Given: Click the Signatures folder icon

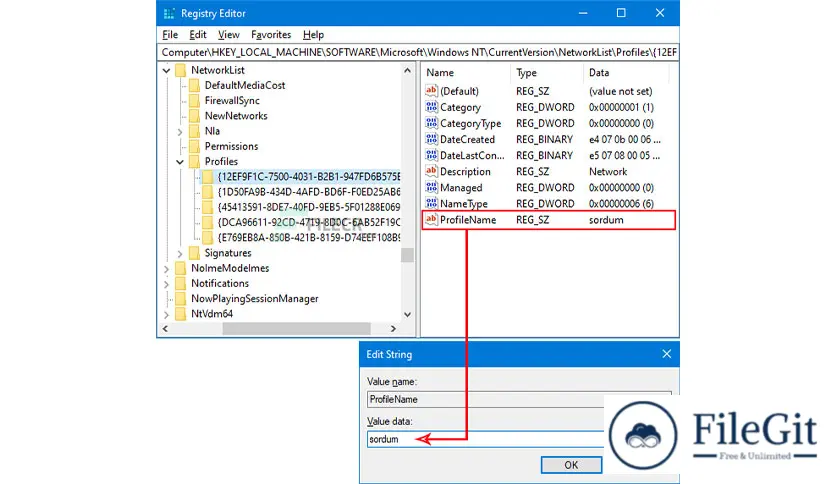Looking at the screenshot, I should point(195,253).
